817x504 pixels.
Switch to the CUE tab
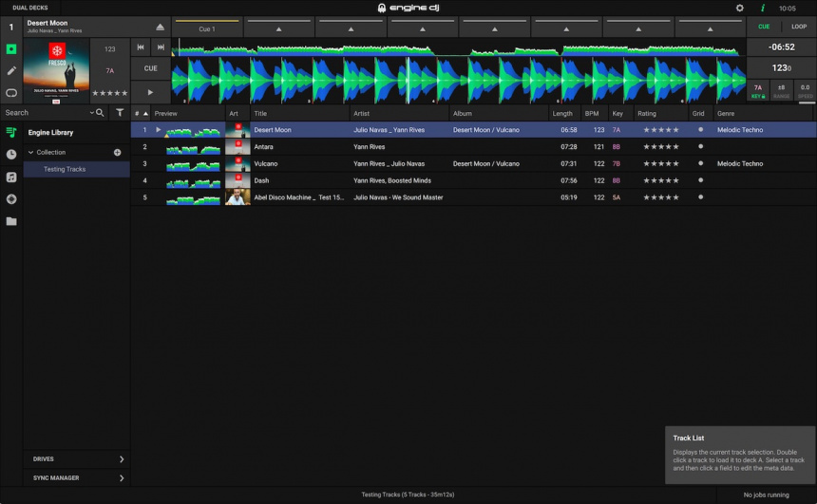click(764, 27)
